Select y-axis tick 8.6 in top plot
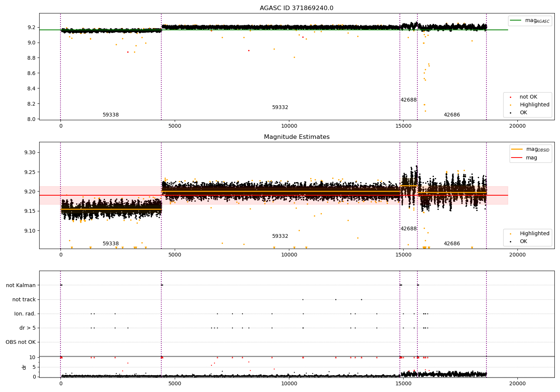560x392 pixels. tap(31, 74)
